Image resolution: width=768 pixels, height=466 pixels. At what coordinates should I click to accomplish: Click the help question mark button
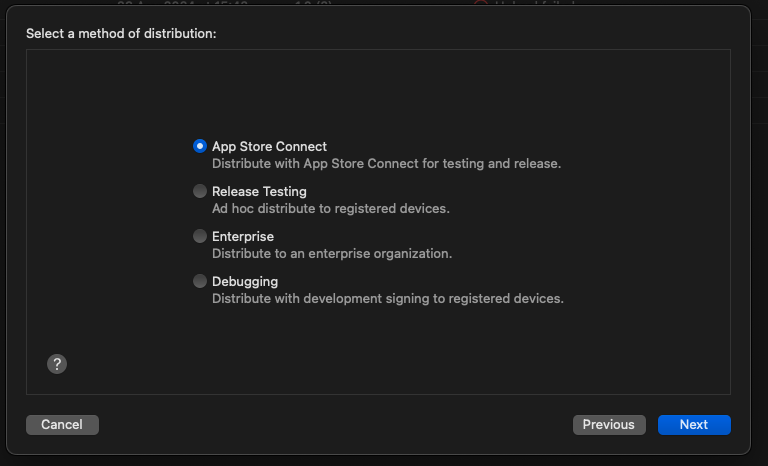point(57,364)
